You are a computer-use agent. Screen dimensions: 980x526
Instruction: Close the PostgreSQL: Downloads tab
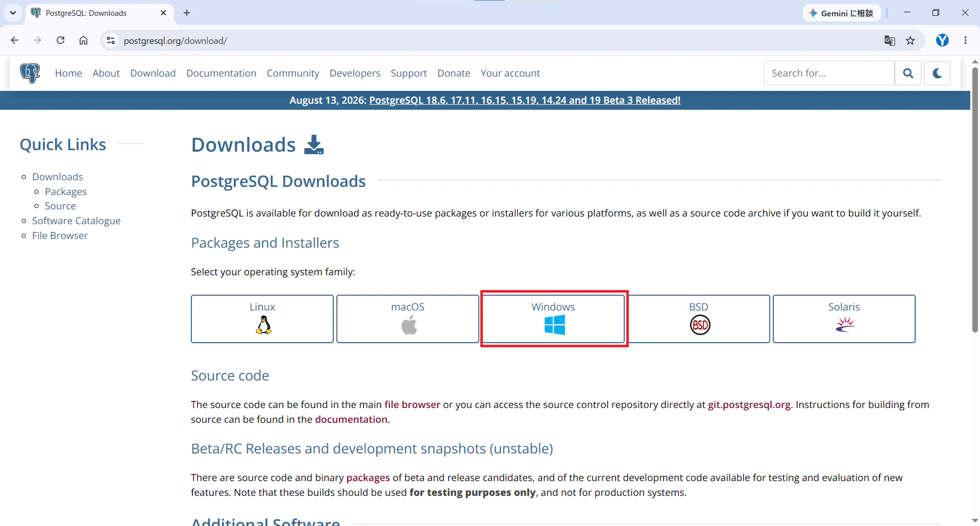(163, 13)
